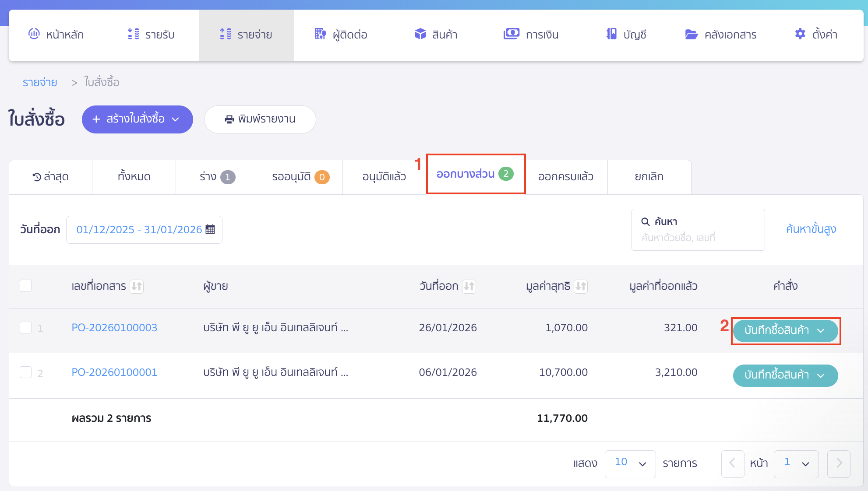The height and width of the screenshot is (491, 868).
Task: Switch to the ออกครบแล้ว tab
Action: coord(565,177)
